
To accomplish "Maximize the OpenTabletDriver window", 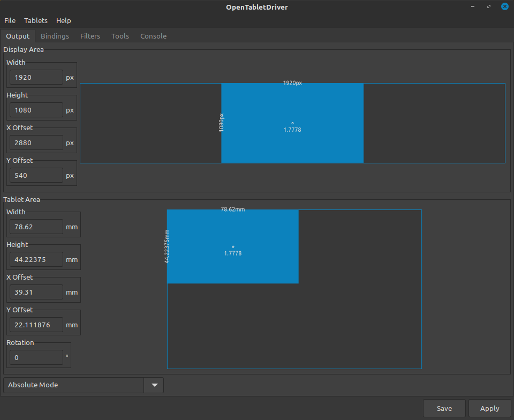I will coord(489,6).
